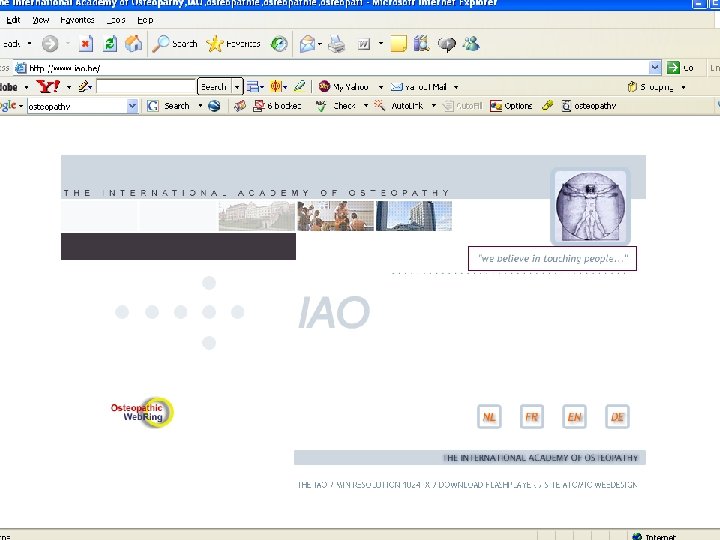Click the Mail envelope icon

[x=307, y=44]
